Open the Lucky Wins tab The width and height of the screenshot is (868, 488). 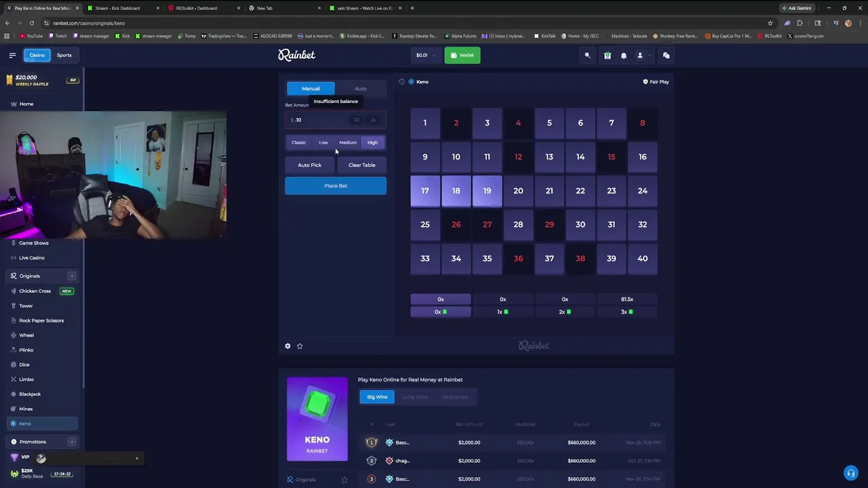tap(414, 396)
